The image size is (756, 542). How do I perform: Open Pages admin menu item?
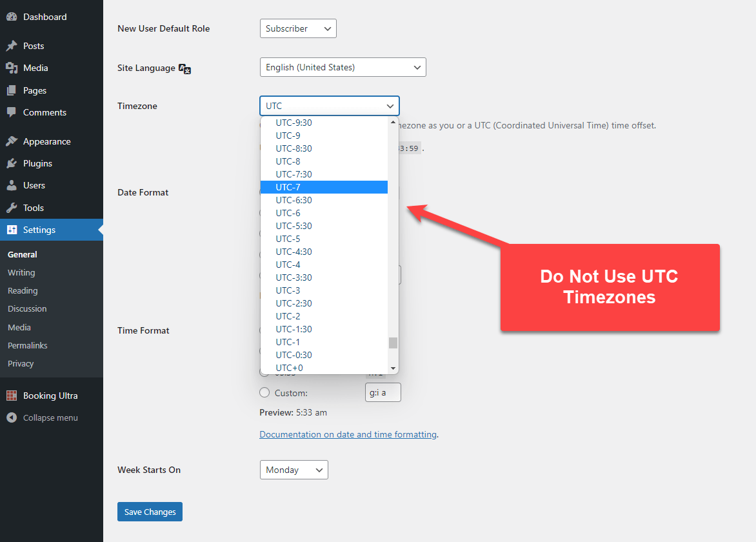(x=35, y=90)
